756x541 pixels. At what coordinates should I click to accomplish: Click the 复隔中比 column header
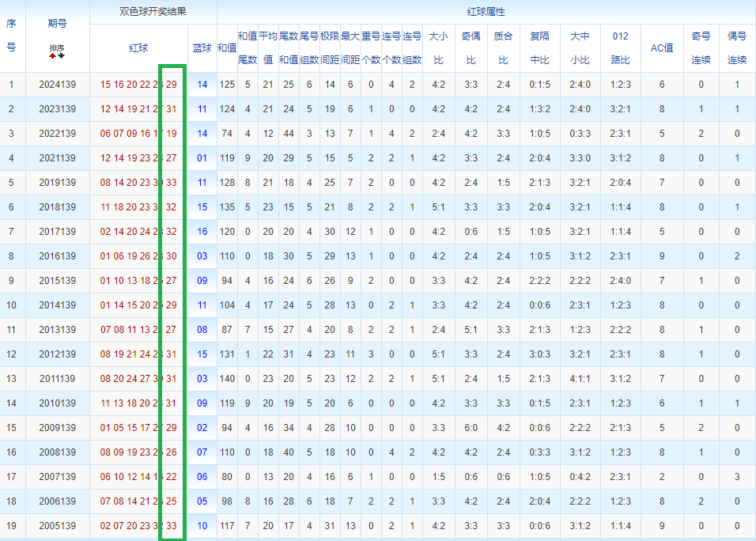540,48
